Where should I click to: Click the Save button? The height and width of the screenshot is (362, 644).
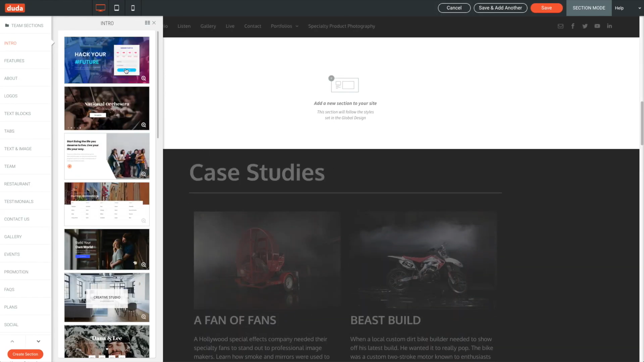[546, 8]
